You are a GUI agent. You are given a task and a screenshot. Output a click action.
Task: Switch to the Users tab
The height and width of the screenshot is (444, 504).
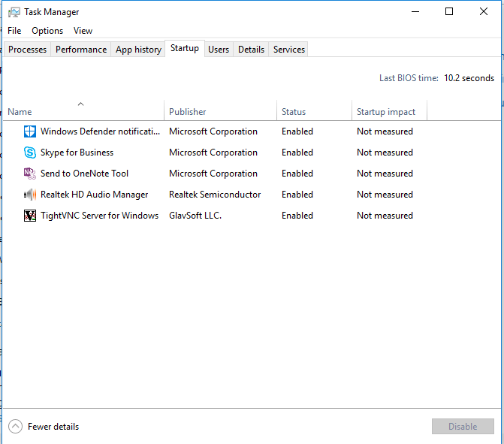pyautogui.click(x=219, y=50)
